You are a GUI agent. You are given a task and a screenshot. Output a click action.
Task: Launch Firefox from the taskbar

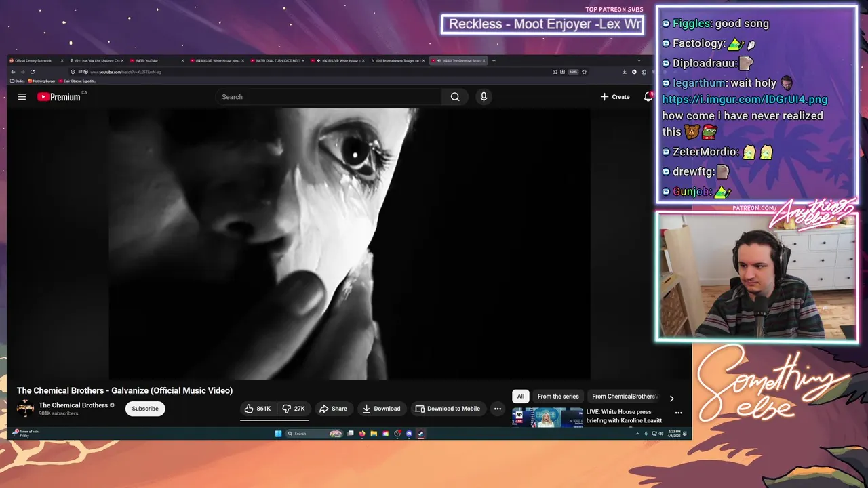[362, 434]
